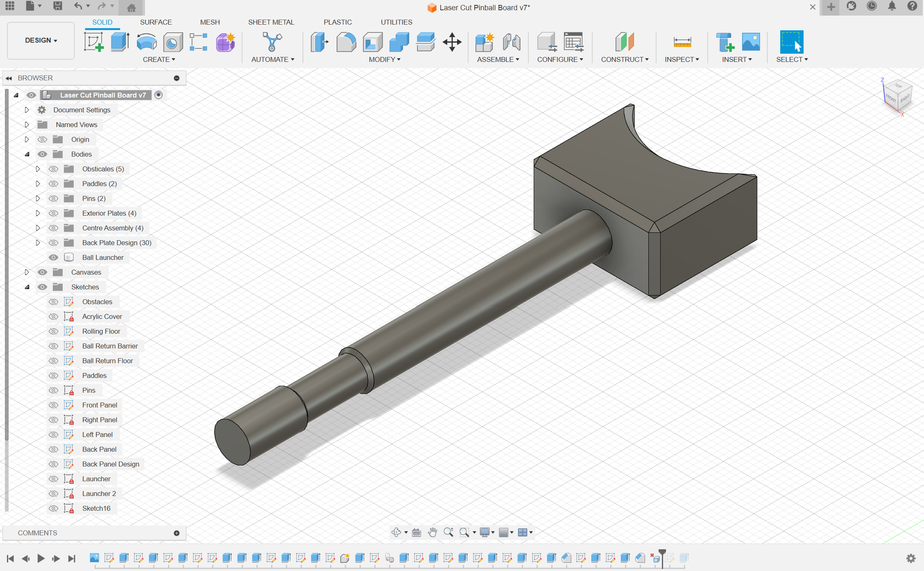
Task: Switch to the SURFACE tab
Action: pyautogui.click(x=155, y=22)
